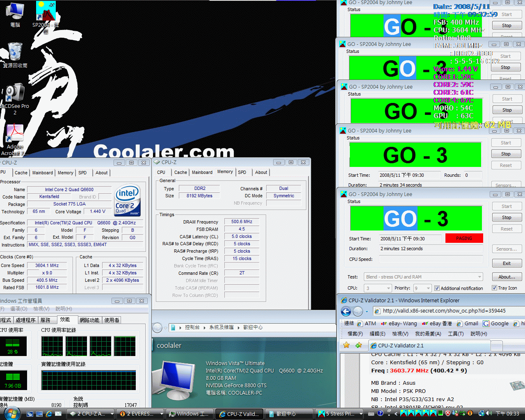Switch to Mainboard tab in processor CPU-Z window
Image resolution: width=525 pixels, height=420 pixels.
pyautogui.click(x=43, y=173)
